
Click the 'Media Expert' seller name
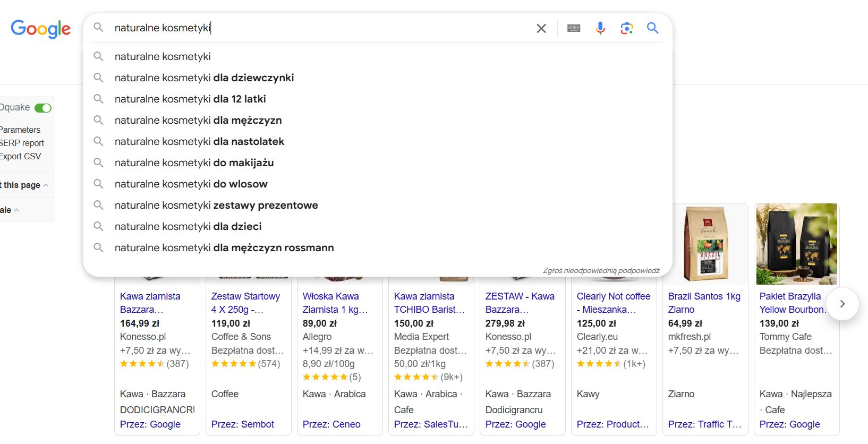(x=421, y=337)
